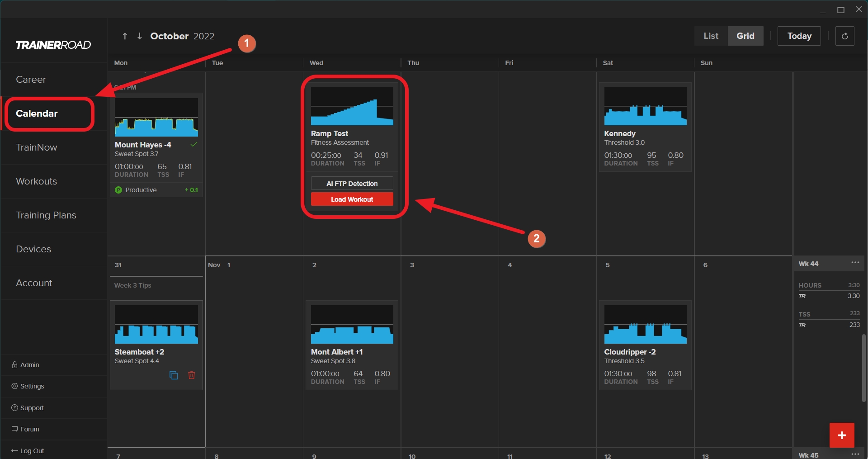Screen dimensions: 868x459
Task: Click the calendar vertical scrollbar
Action: coord(863,368)
